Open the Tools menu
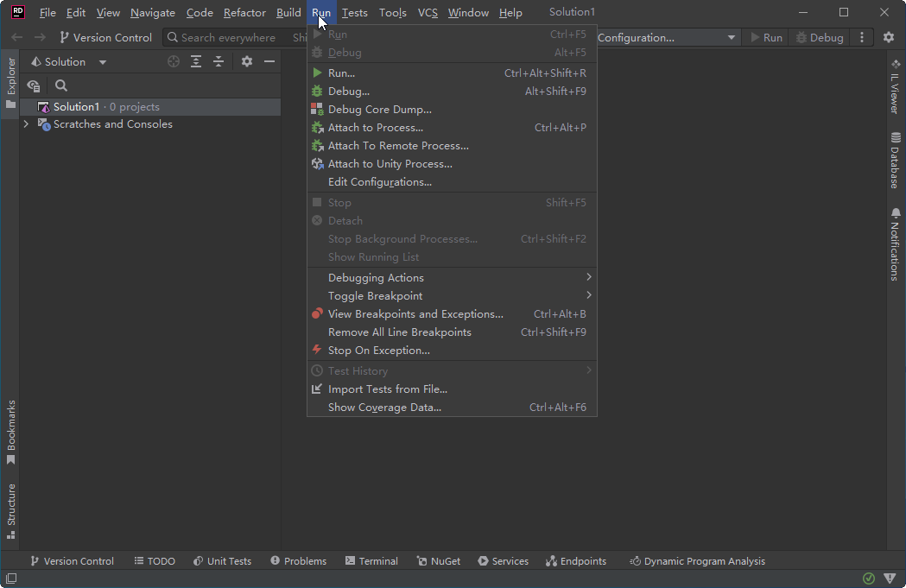906x588 pixels. point(393,13)
